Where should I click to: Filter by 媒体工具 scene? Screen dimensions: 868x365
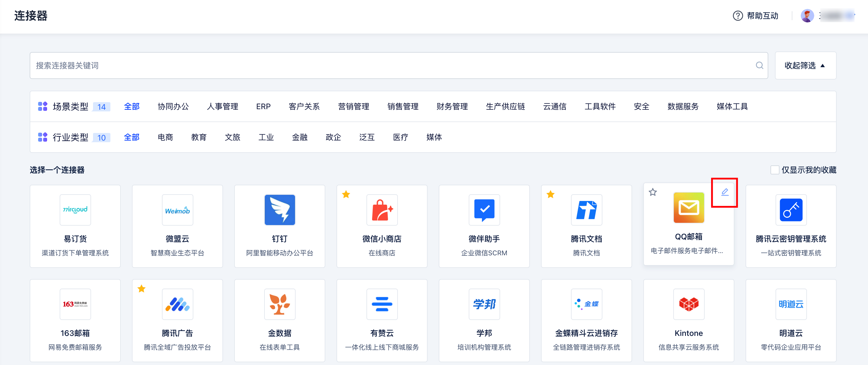pyautogui.click(x=732, y=106)
